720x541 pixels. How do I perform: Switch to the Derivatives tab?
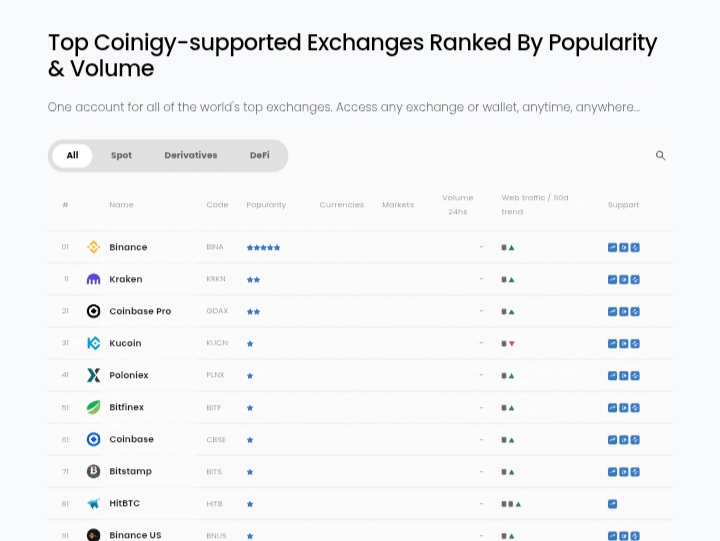(190, 156)
